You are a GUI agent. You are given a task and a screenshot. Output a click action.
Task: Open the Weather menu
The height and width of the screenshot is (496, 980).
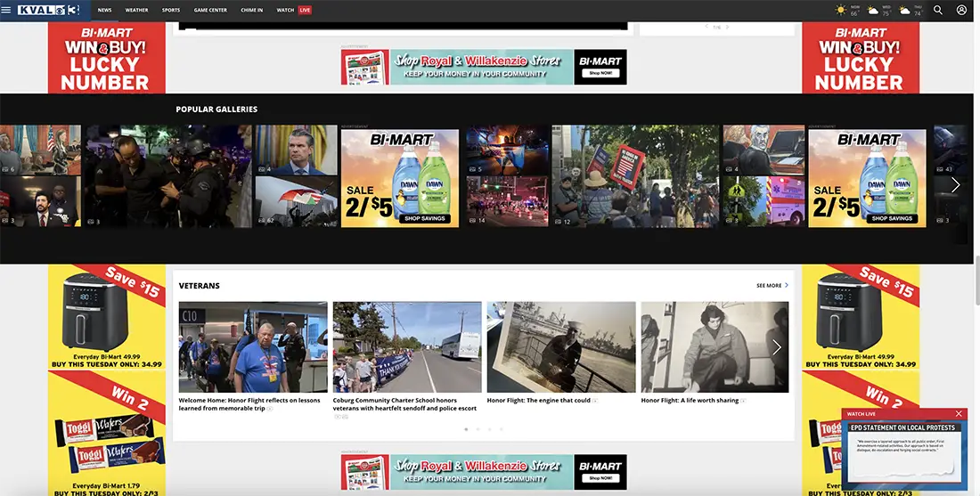[136, 10]
